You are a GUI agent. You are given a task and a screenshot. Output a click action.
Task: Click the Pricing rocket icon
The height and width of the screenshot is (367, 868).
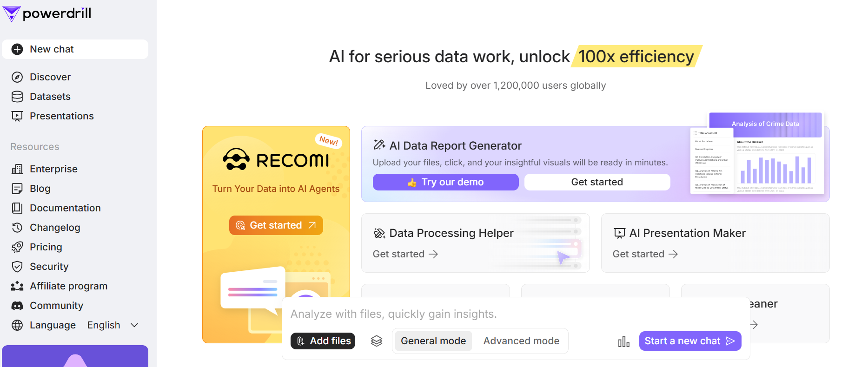pos(17,247)
